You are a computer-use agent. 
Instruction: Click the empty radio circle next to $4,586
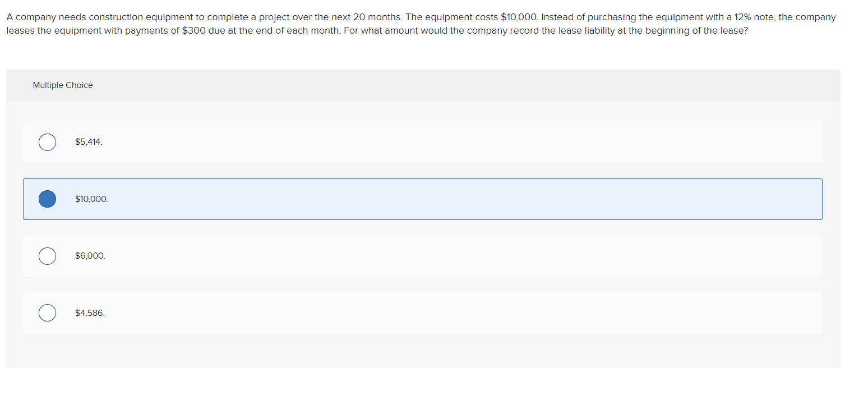pyautogui.click(x=47, y=313)
